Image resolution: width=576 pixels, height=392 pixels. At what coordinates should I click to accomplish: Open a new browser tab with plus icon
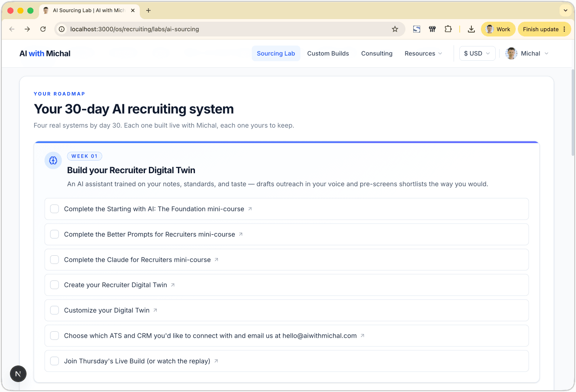148,10
